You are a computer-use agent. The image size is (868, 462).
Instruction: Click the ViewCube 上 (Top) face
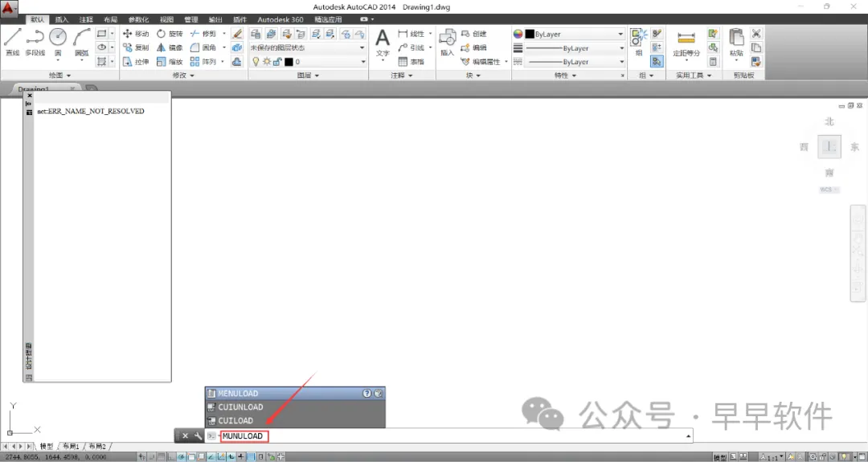(829, 146)
